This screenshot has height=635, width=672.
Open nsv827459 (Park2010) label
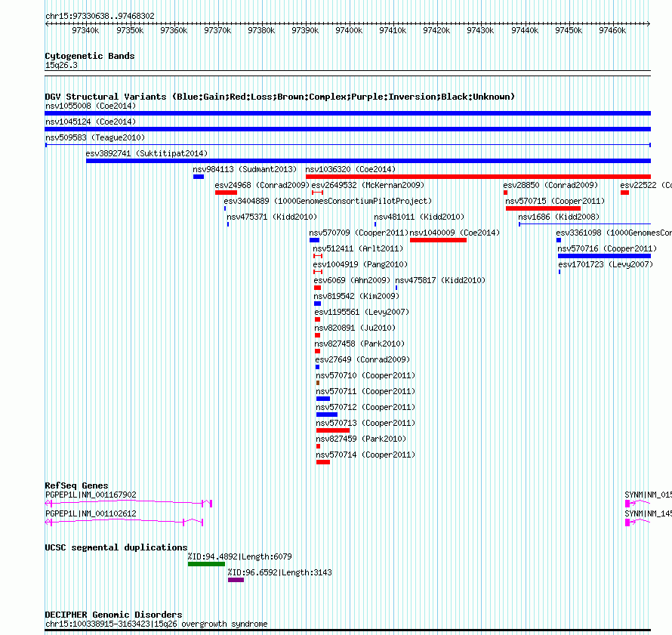(x=361, y=439)
